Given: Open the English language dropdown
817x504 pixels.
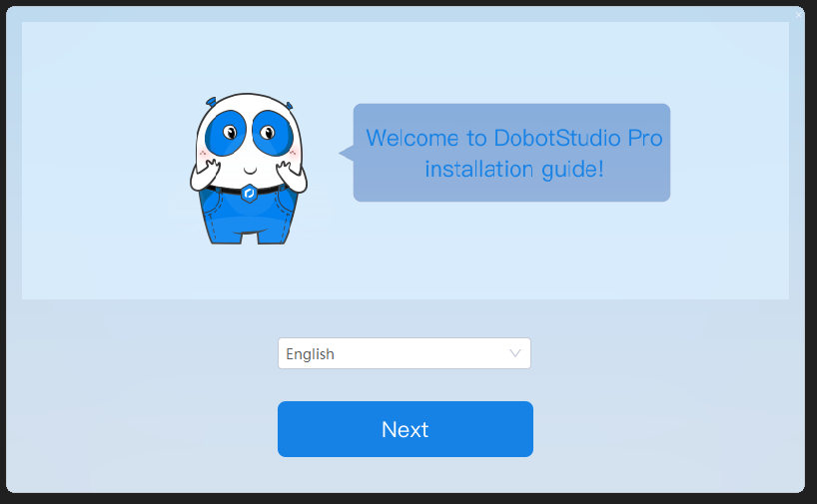Looking at the screenshot, I should coord(405,353).
